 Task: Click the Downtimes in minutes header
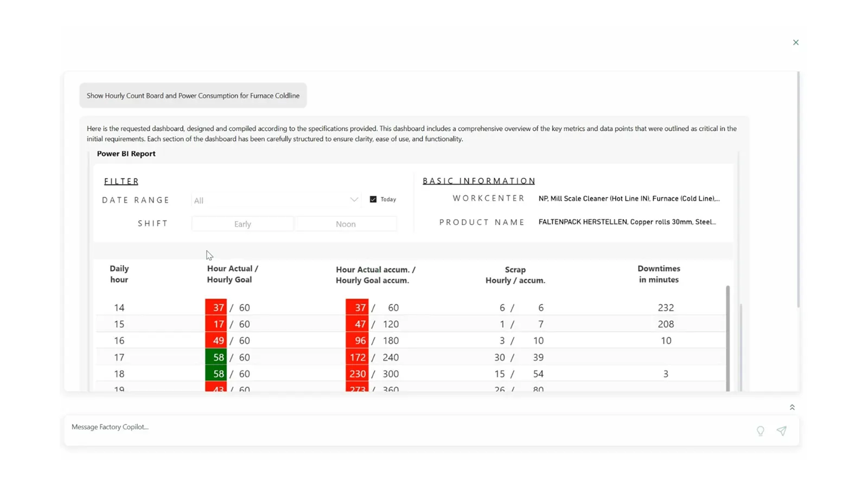click(659, 274)
